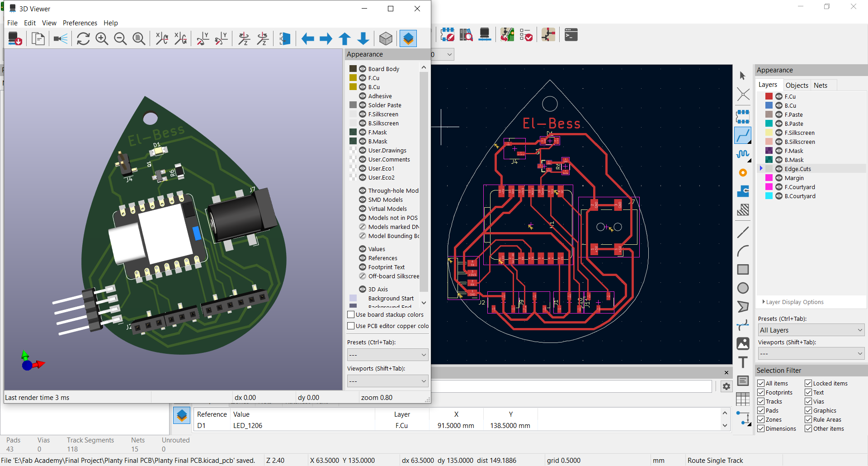The width and height of the screenshot is (868, 466).
Task: Select the Add Text tool
Action: coord(743,362)
